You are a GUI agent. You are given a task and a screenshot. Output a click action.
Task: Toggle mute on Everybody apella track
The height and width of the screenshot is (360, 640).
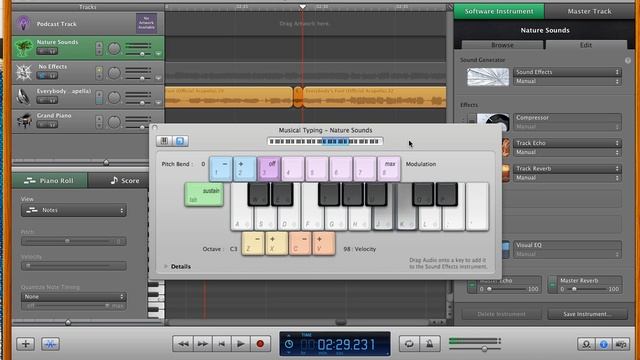(x=41, y=100)
